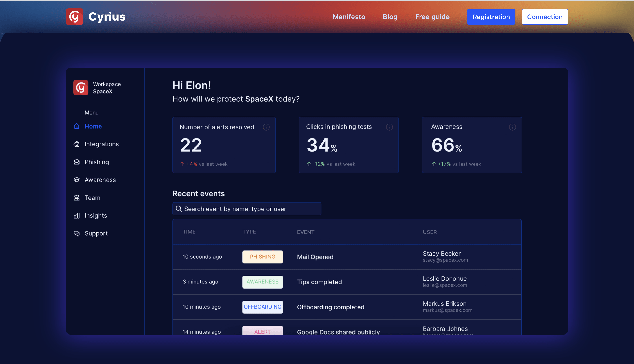Click the Awareness graduation cap icon

pos(77,180)
